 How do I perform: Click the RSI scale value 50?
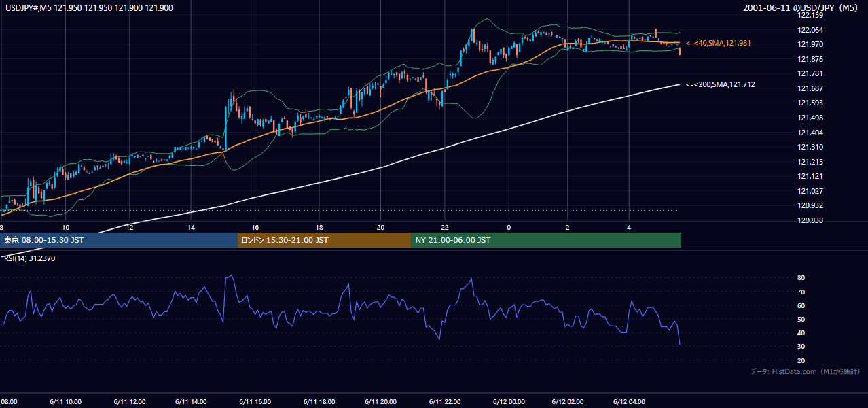click(801, 319)
